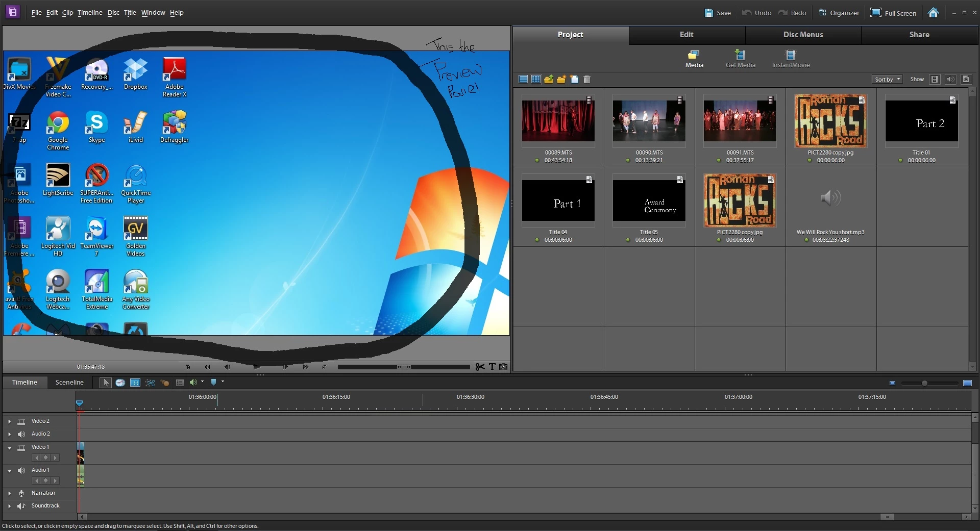
Task: Expand the Soundtrack track
Action: coord(9,506)
